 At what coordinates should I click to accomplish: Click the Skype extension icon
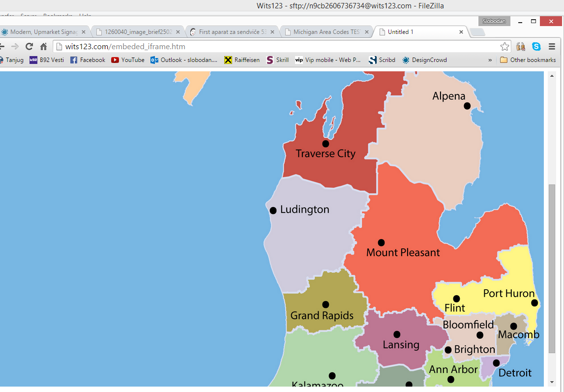[536, 46]
